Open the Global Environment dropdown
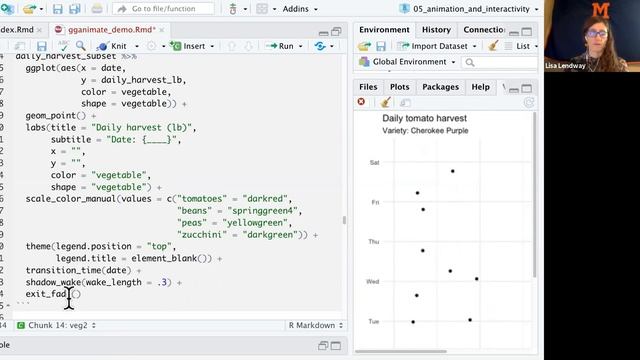This screenshot has height=360, width=640. (407, 62)
